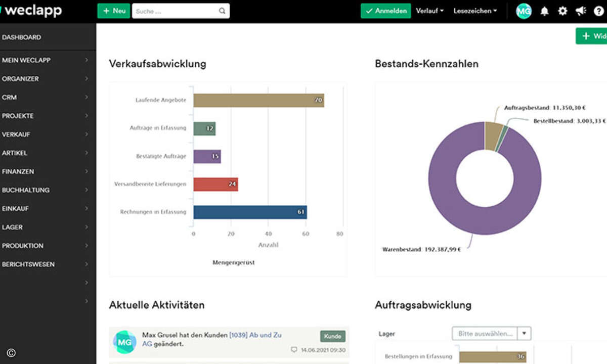Click the comment icon in activity entry

(x=294, y=350)
